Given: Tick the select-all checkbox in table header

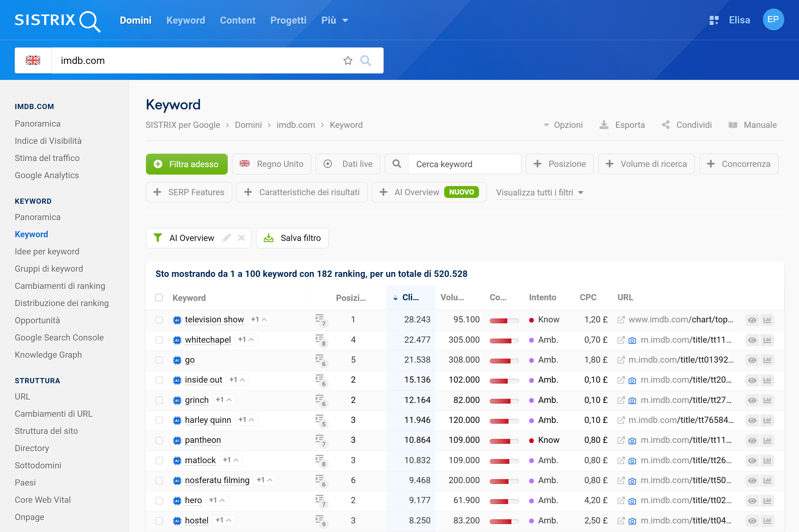Looking at the screenshot, I should tap(159, 298).
